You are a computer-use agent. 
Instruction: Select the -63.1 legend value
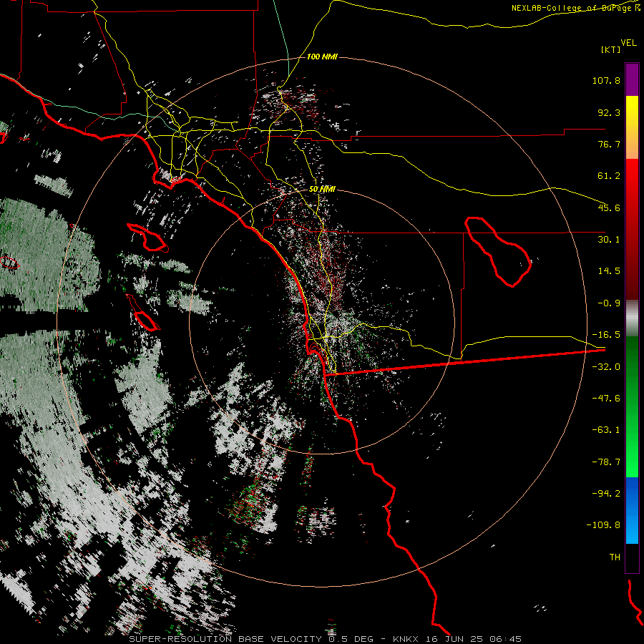pos(606,430)
